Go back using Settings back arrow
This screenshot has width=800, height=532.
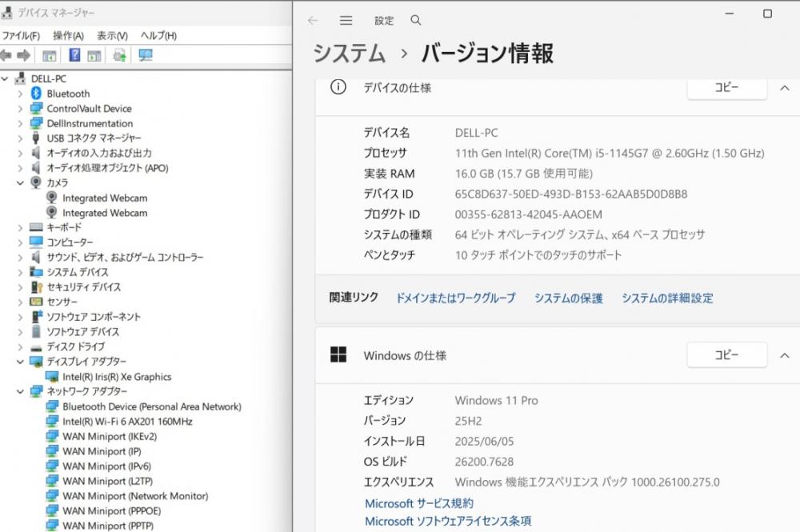click(x=313, y=21)
